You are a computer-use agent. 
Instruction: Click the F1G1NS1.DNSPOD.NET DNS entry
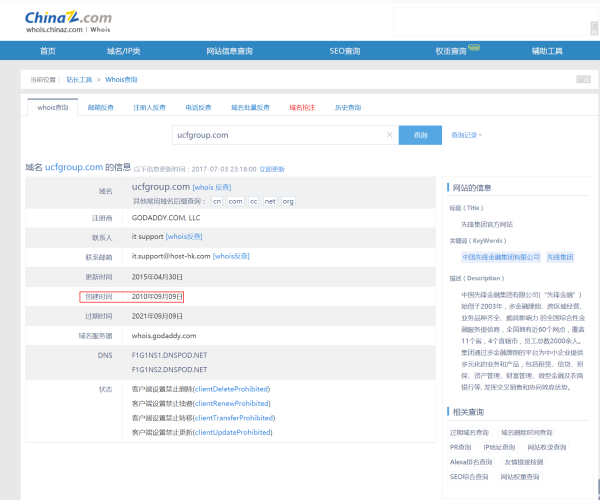click(x=169, y=355)
